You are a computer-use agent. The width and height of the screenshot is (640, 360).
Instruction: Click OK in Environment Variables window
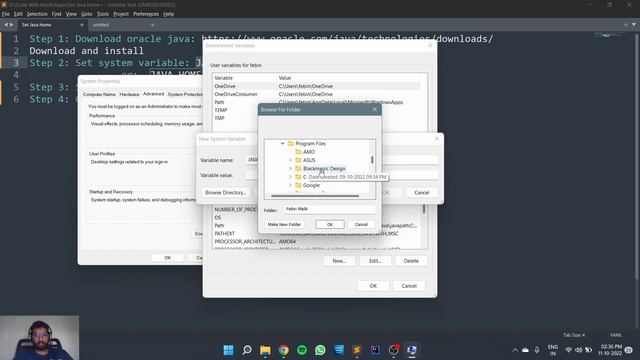(x=373, y=286)
